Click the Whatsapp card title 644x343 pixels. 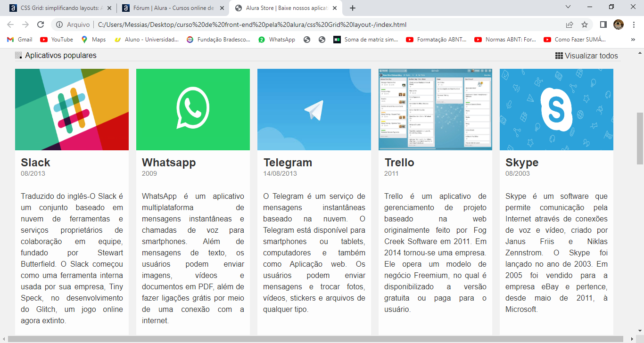(x=169, y=163)
